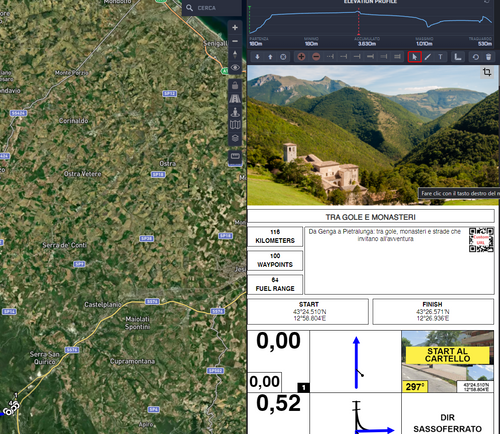500x434 pixels.
Task: Select the thick-line junction road tool
Action: 370,57
